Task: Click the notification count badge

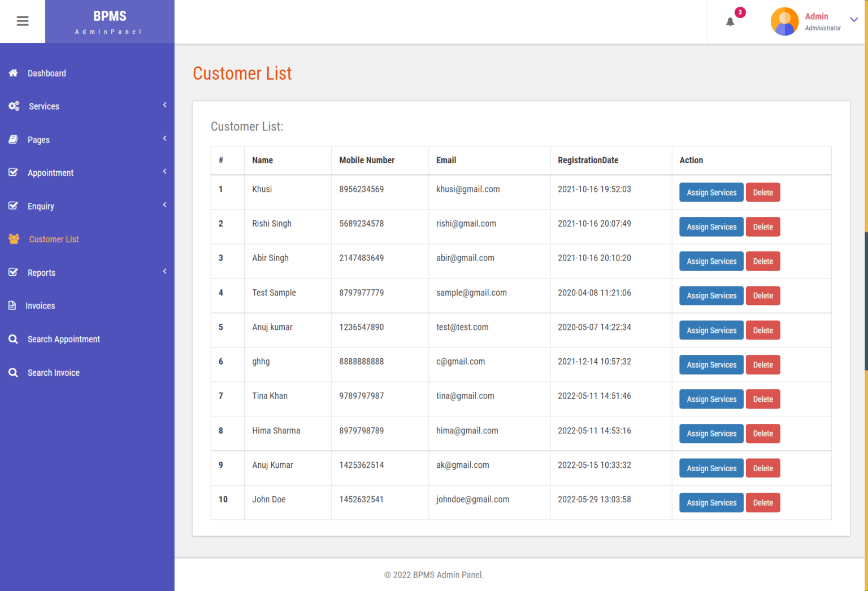Action: (741, 12)
